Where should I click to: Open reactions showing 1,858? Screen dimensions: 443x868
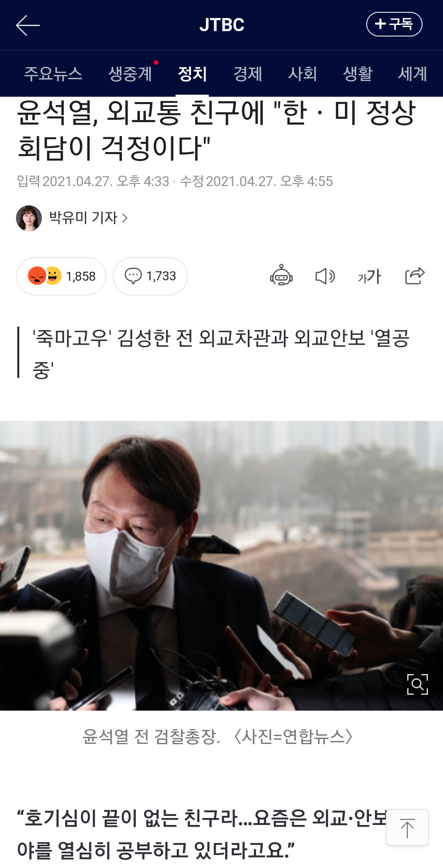click(61, 276)
